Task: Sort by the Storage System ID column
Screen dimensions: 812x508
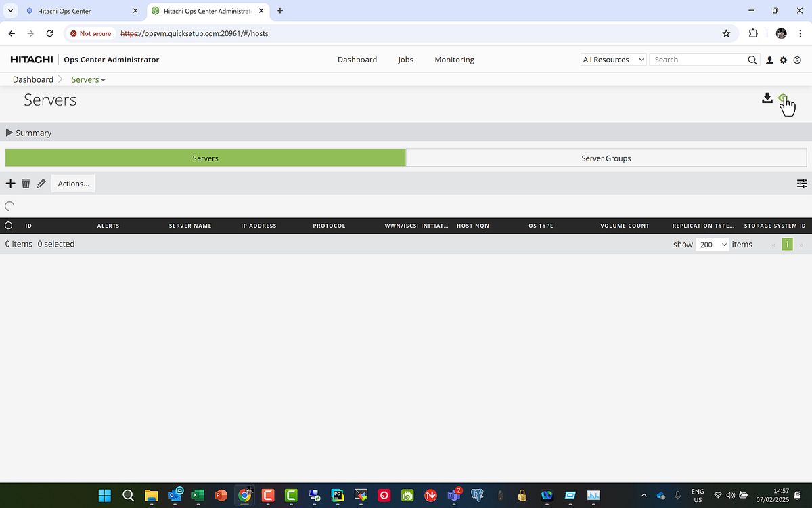Action: (775, 226)
